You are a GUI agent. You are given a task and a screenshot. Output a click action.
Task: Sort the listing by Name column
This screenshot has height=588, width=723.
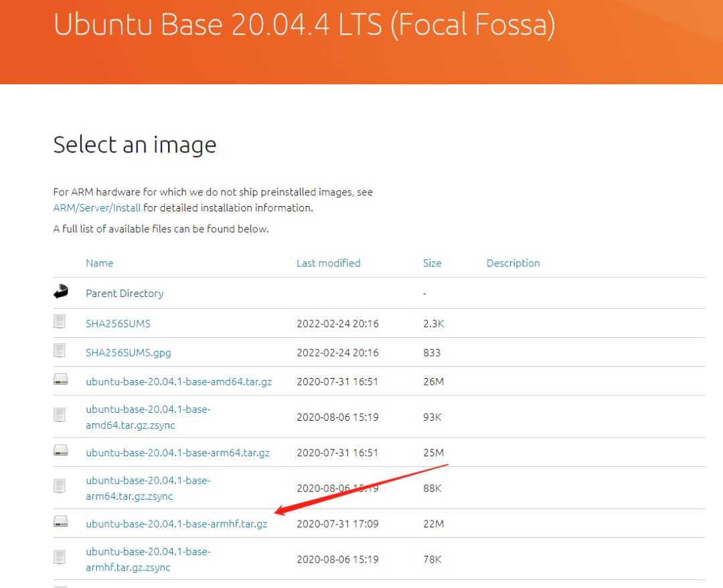[x=99, y=263]
